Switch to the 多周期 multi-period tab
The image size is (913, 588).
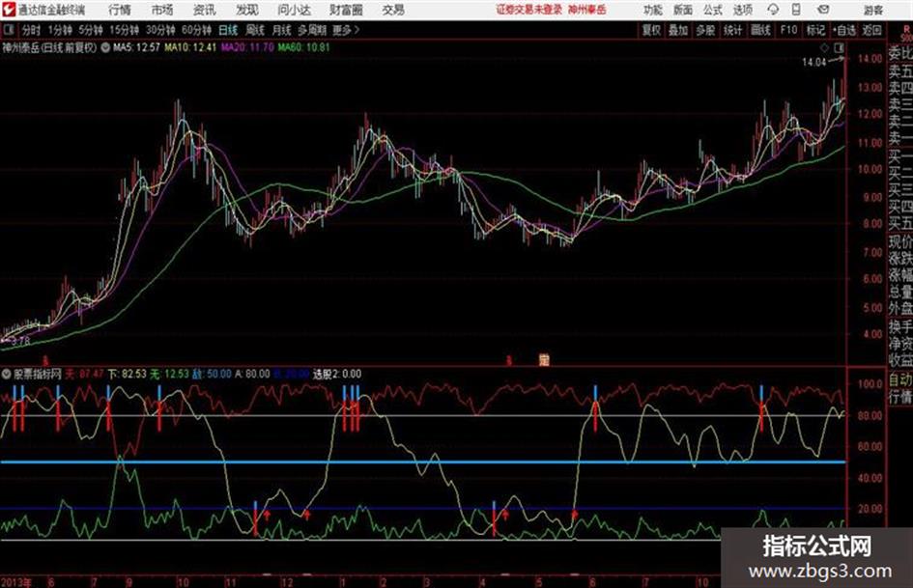(312, 30)
